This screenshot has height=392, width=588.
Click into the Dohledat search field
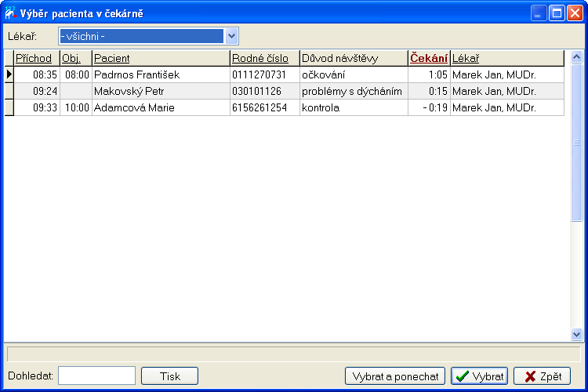point(96,376)
